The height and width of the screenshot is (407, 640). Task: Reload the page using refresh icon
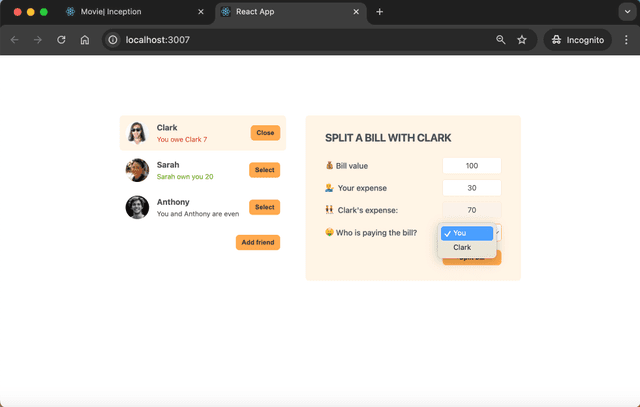coord(61,40)
